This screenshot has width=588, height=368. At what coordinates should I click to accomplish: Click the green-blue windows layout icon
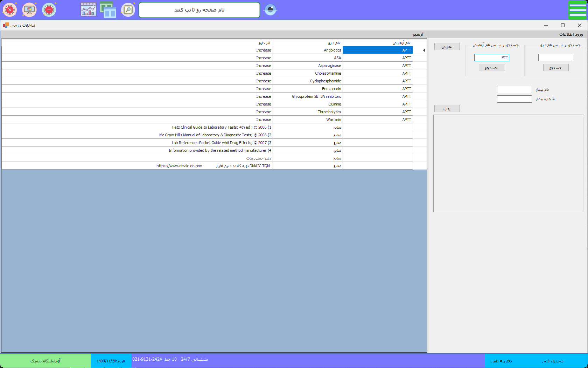pyautogui.click(x=108, y=10)
